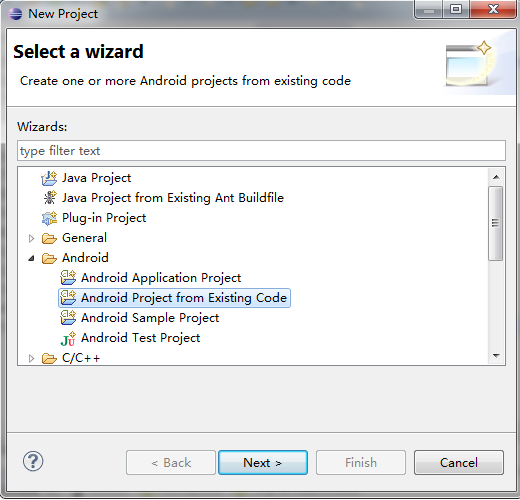Viewport: 520px width, 500px height.
Task: Click the Ant Buildfile project icon
Action: click(x=50, y=198)
